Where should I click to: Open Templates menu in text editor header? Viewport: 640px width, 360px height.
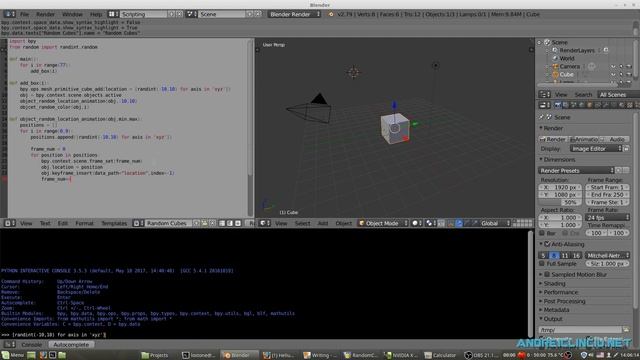coord(114,223)
